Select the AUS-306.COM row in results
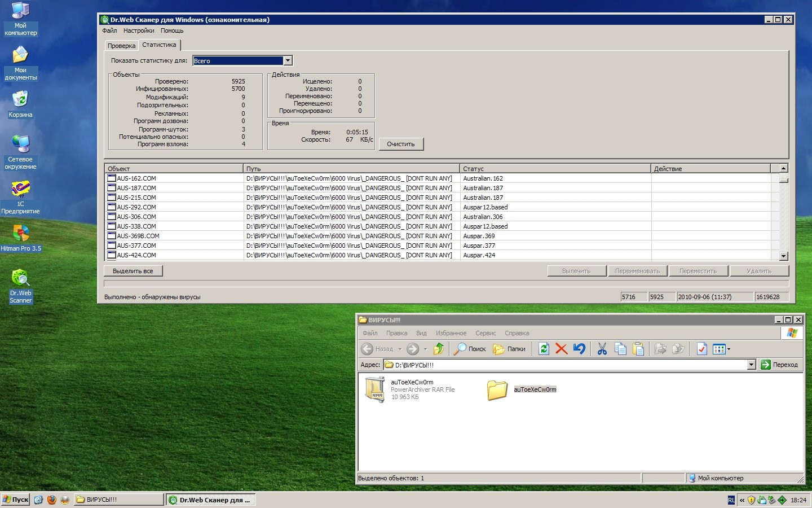 pyautogui.click(x=136, y=217)
